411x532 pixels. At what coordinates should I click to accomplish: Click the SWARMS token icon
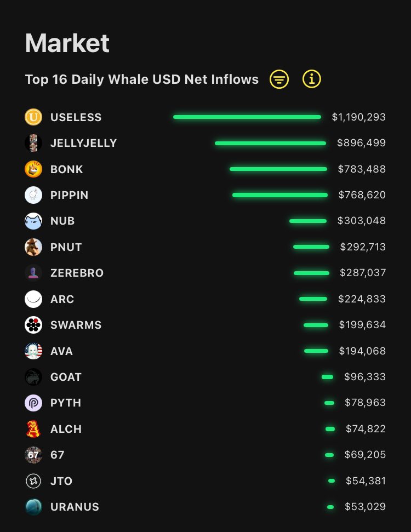(x=33, y=325)
